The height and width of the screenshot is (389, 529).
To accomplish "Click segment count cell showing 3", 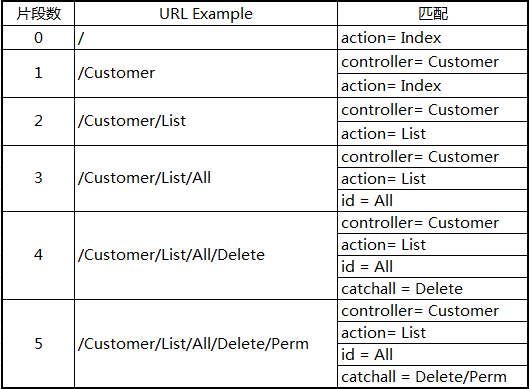I will pos(38,178).
